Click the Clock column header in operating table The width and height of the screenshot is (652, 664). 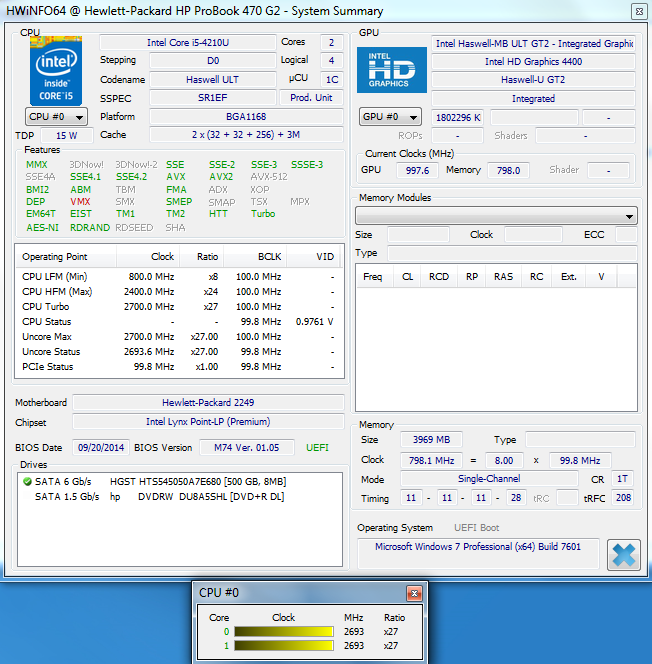[x=148, y=257]
